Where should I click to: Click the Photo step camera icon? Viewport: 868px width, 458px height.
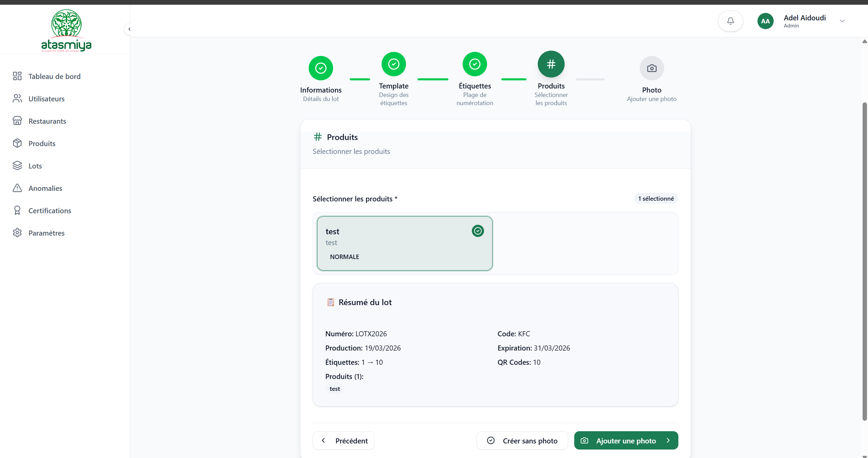coord(652,68)
